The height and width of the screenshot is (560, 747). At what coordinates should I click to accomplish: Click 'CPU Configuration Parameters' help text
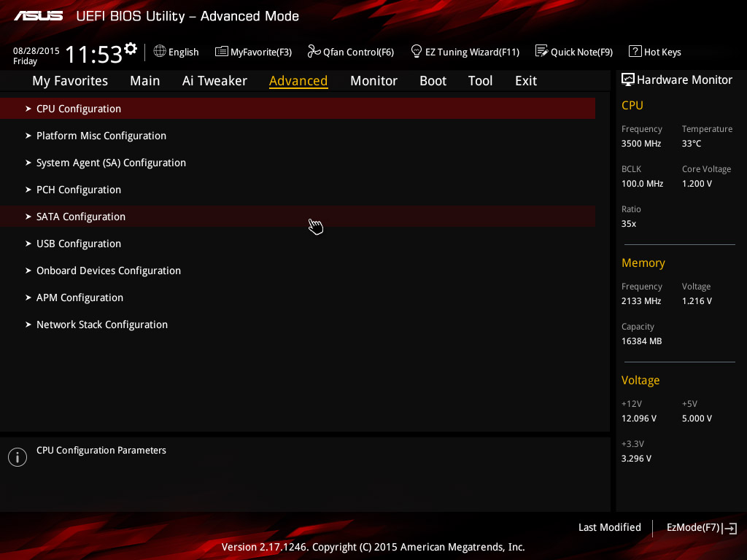(101, 450)
